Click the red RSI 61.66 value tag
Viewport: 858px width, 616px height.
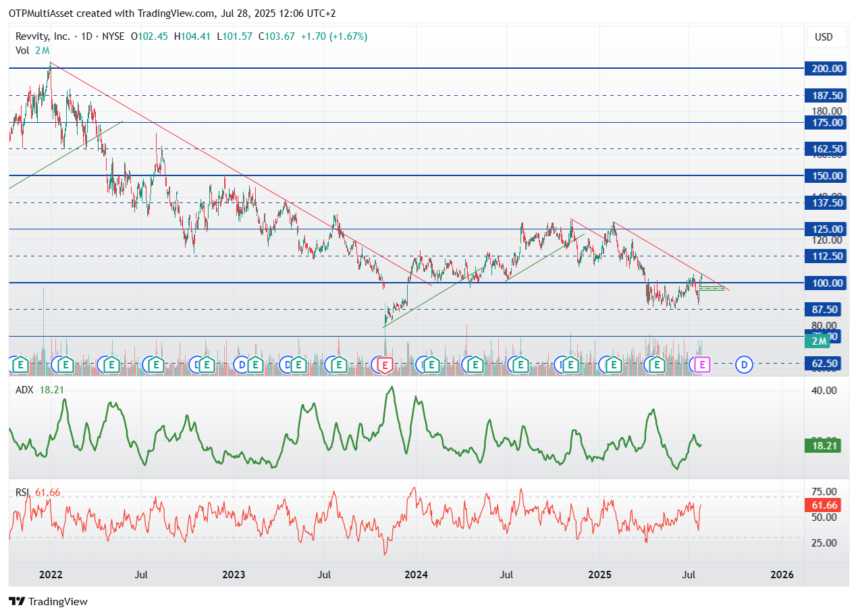click(x=823, y=505)
